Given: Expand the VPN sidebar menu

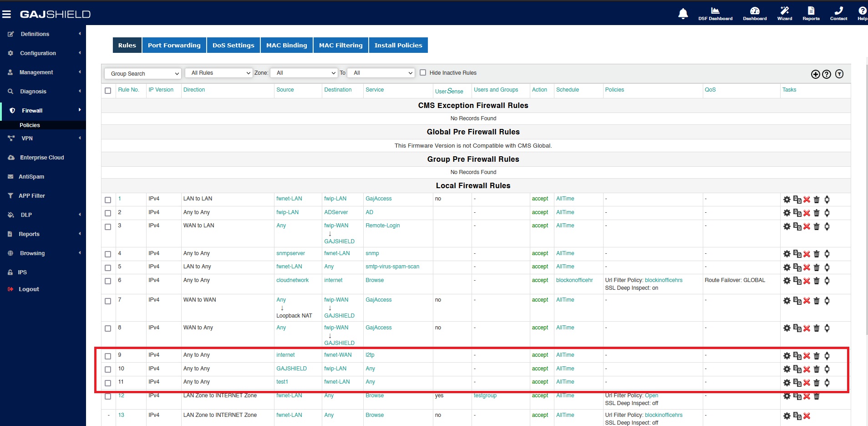Looking at the screenshot, I should point(43,139).
